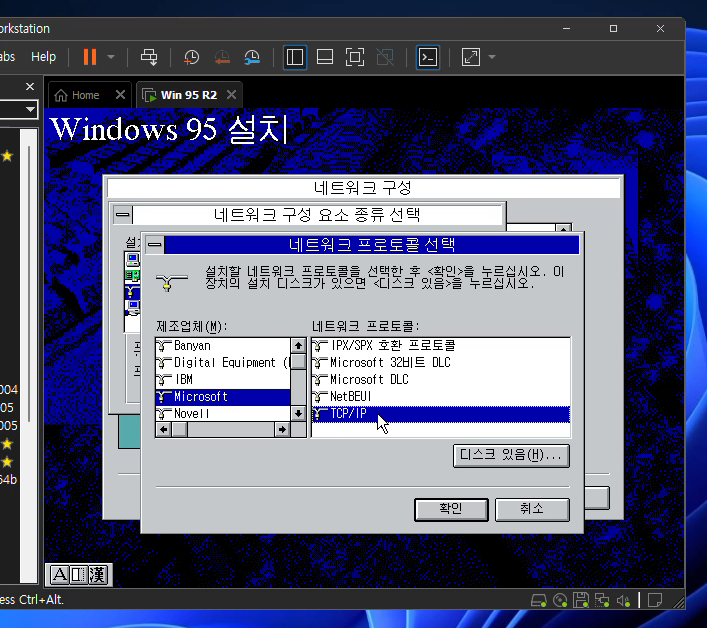707x628 pixels.
Task: Select the TCP/IP protocol
Action: (441, 414)
